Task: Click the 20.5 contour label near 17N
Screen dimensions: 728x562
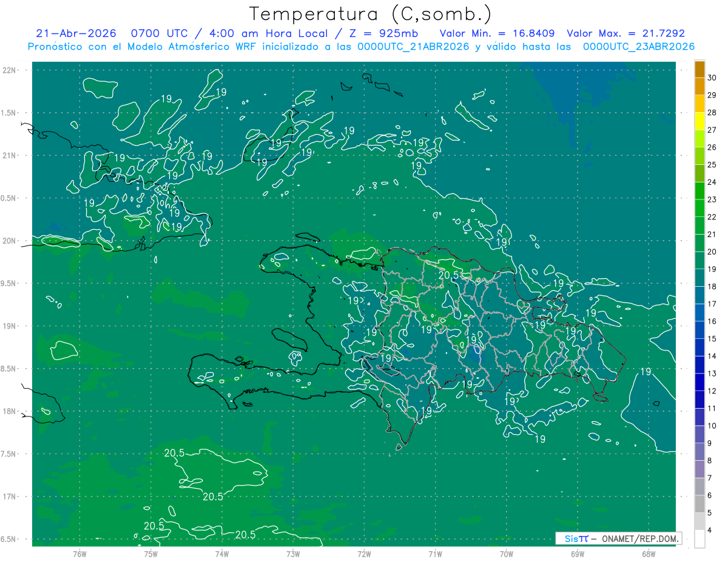Action: [x=213, y=496]
